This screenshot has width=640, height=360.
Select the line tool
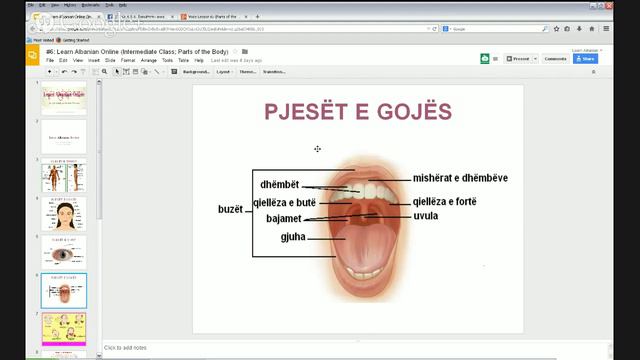(157, 72)
